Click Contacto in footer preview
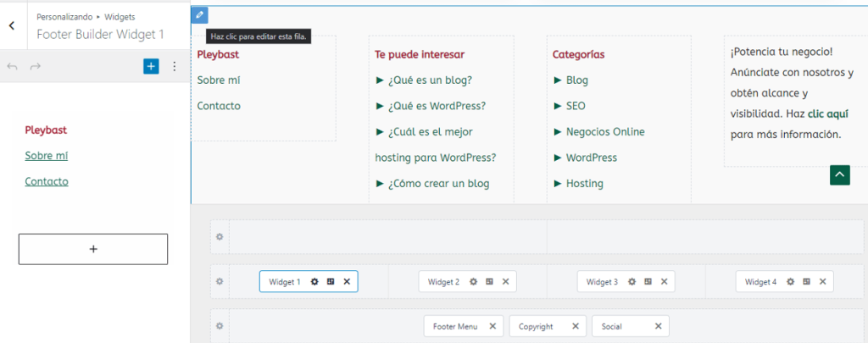This screenshot has height=343, width=868. pyautogui.click(x=219, y=106)
